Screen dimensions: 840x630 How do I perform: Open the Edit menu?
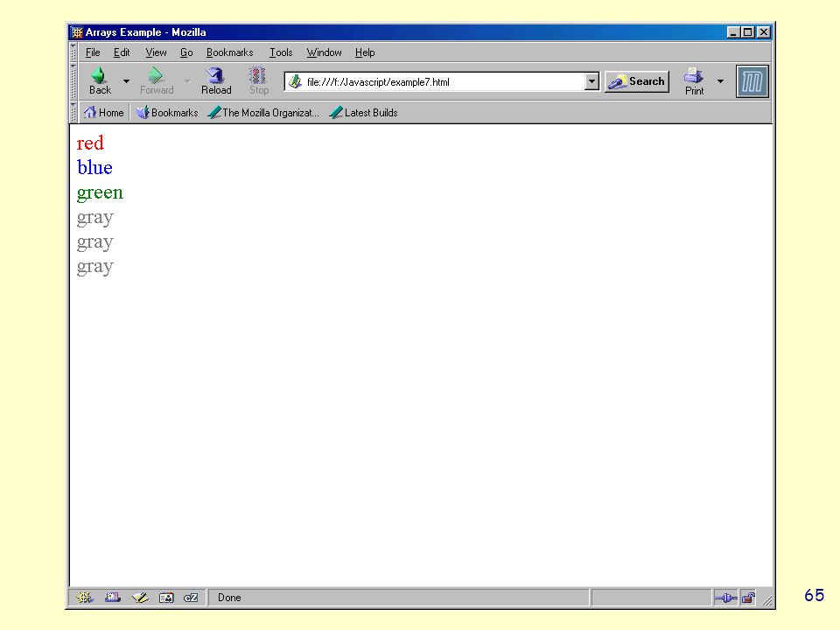point(122,52)
